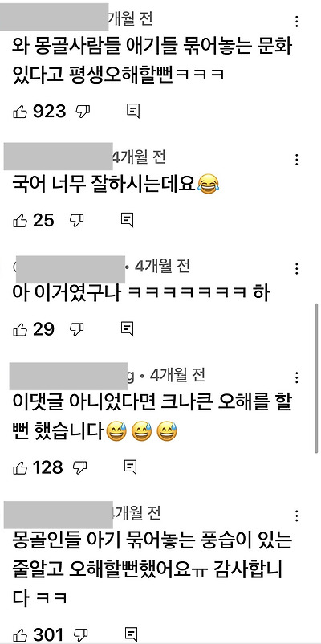Reply to the comment with 301 likes
The image size is (321, 644).
pos(132,634)
